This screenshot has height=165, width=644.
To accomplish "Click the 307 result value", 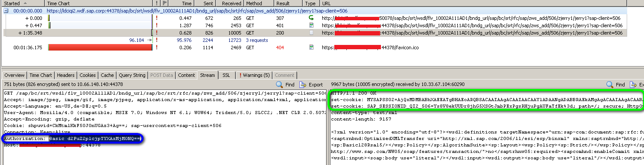I will pyautogui.click(x=280, y=18).
